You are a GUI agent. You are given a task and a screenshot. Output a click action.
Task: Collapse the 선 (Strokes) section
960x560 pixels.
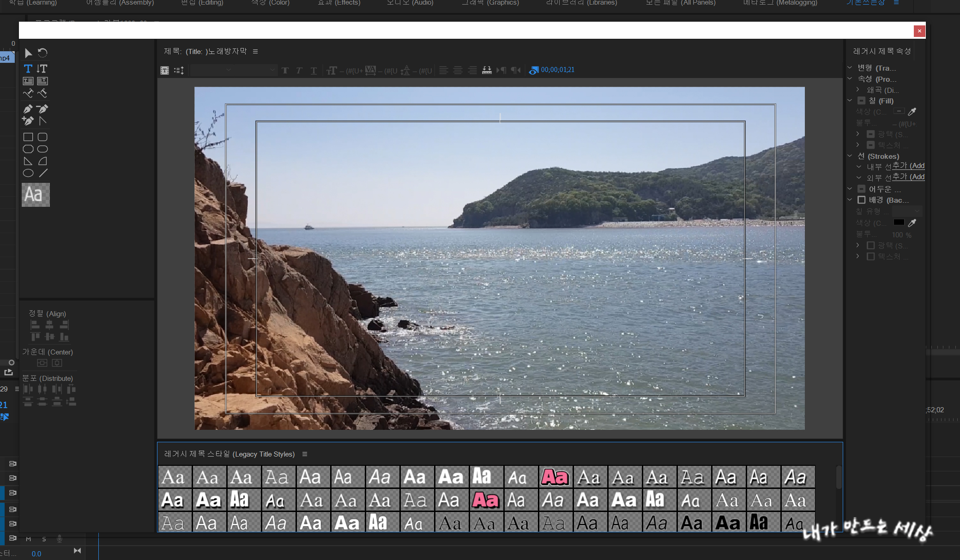[x=850, y=156]
